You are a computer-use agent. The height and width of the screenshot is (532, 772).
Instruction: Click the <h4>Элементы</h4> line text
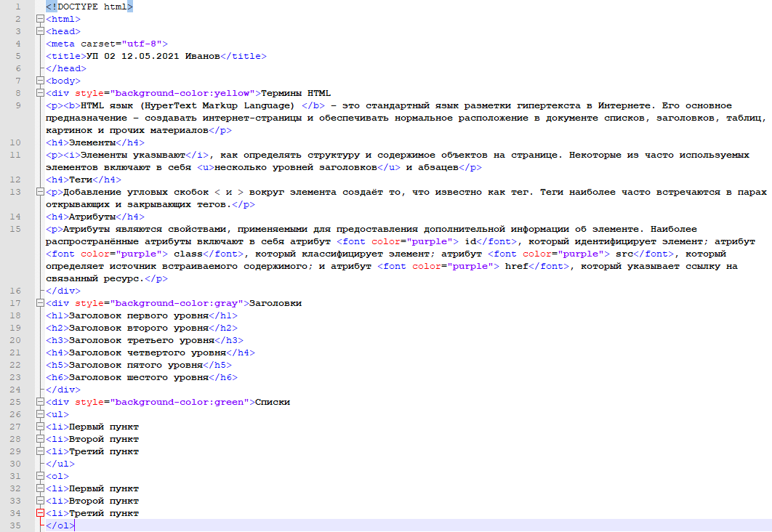tap(95, 142)
